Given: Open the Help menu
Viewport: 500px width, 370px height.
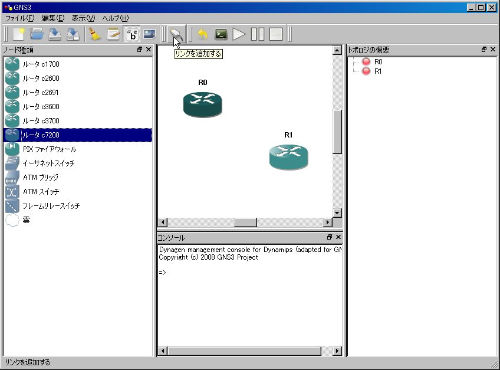Looking at the screenshot, I should pyautogui.click(x=115, y=18).
